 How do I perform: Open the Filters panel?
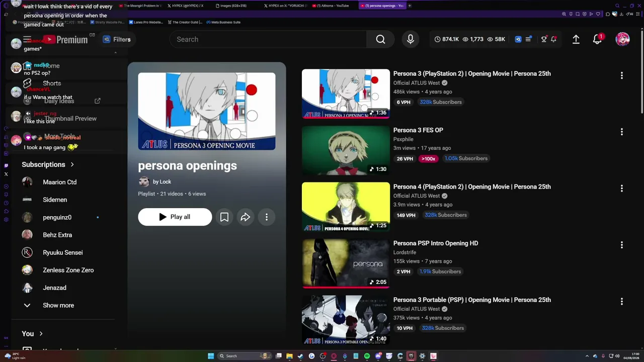click(x=117, y=39)
